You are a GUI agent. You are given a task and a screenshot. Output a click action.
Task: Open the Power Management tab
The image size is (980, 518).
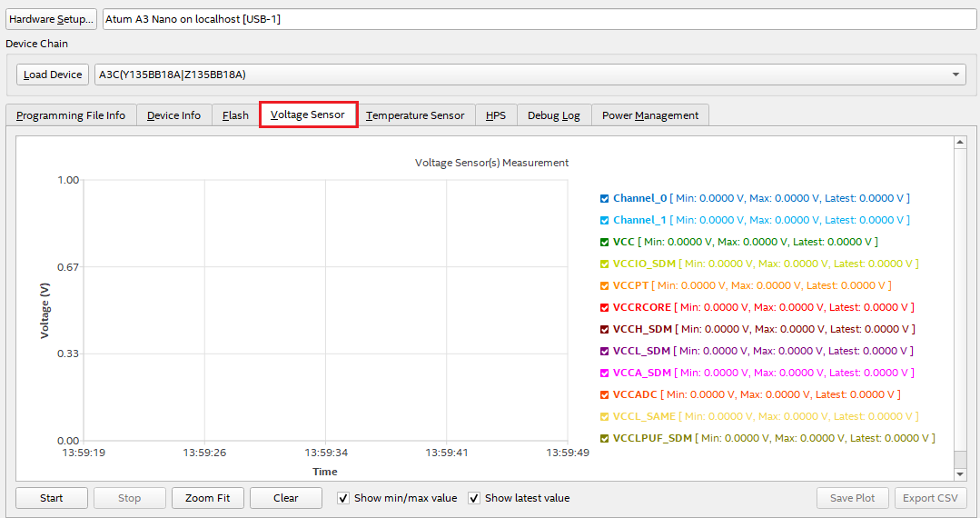(x=649, y=115)
